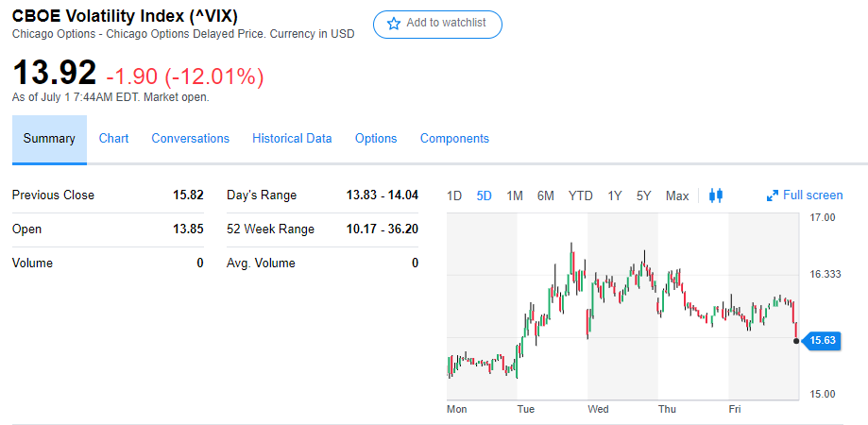Set the chart range to 1M
Image resolution: width=868 pixels, height=425 pixels.
[x=514, y=195]
